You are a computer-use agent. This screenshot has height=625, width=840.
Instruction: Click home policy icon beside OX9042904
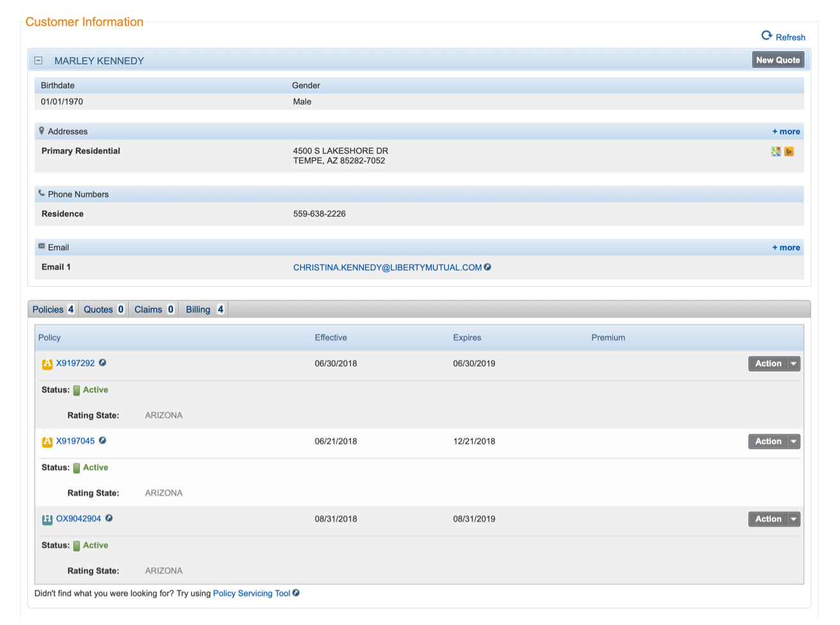[47, 519]
